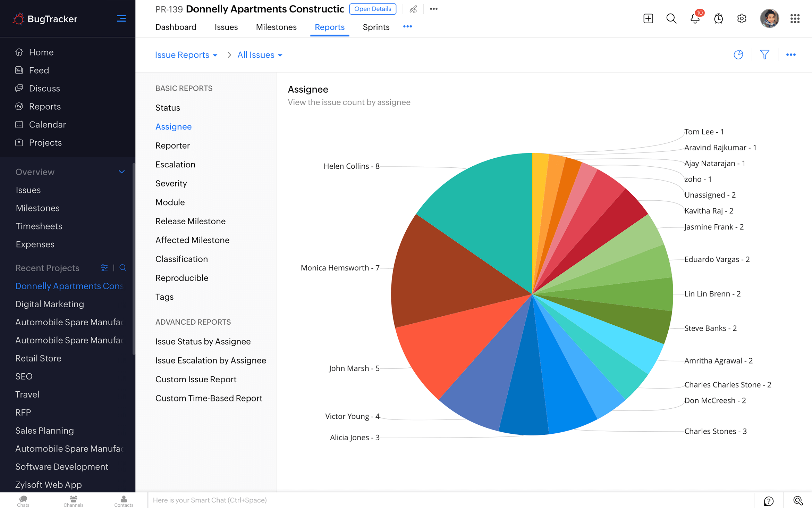Open Channels in bottom bar
The height and width of the screenshot is (508, 812).
click(x=73, y=501)
